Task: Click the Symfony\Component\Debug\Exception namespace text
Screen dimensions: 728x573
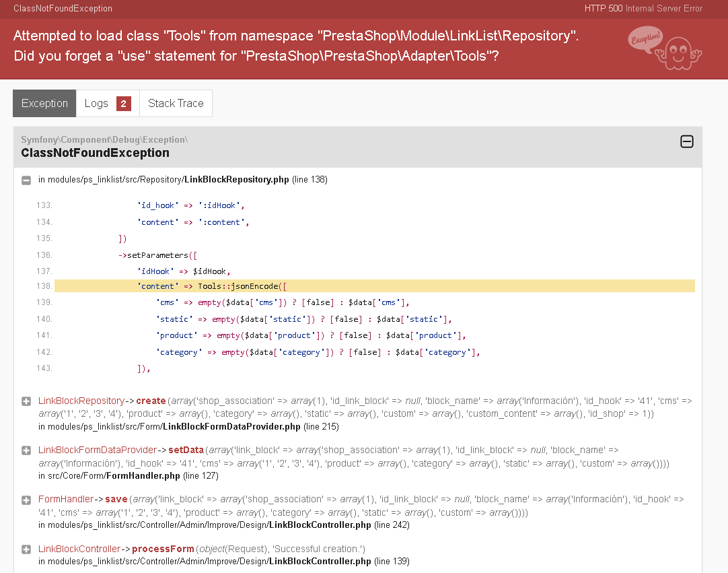Action: [x=104, y=139]
